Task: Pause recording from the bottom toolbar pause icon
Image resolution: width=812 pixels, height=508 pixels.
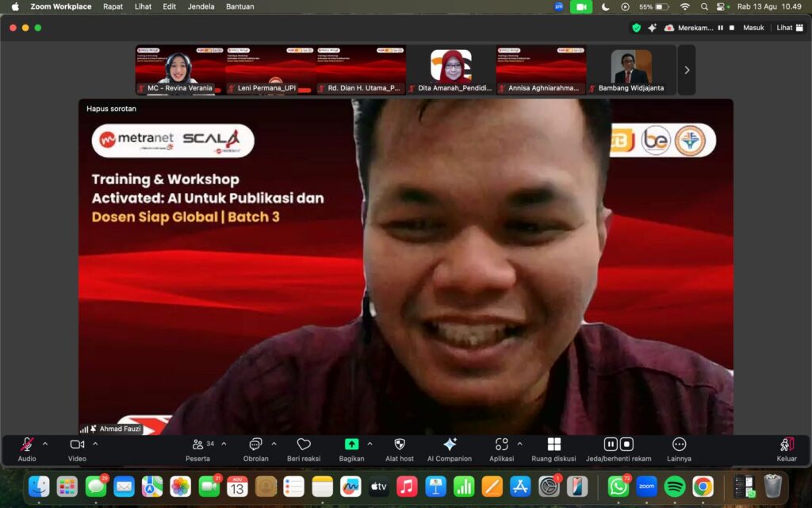Action: [611, 444]
